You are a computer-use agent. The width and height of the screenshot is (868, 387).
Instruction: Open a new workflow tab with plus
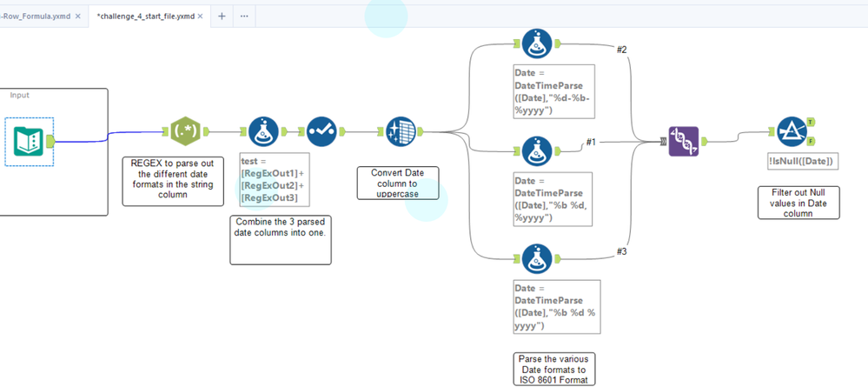point(222,16)
